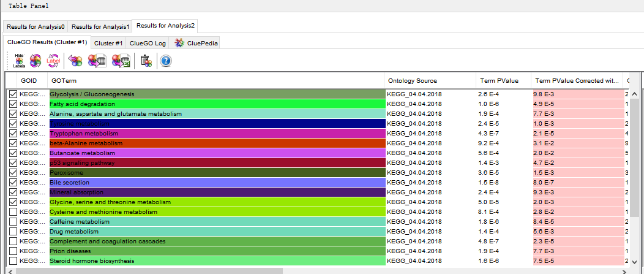Open the ClueGO Results (Cluster #1) tab
This screenshot has height=274, width=644.
click(47, 42)
